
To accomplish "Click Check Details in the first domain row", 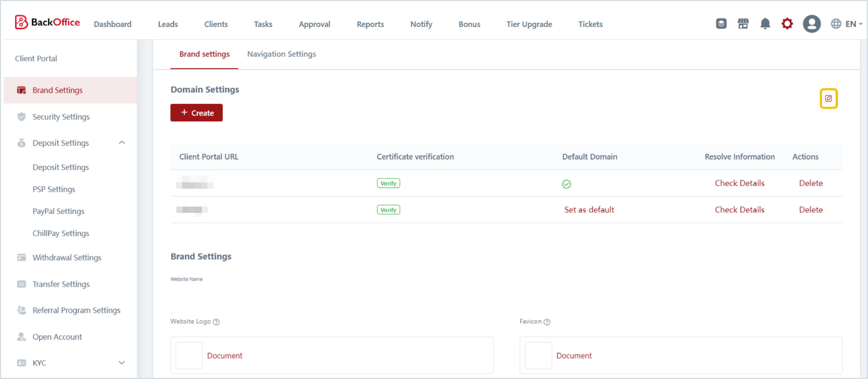I will pos(739,183).
